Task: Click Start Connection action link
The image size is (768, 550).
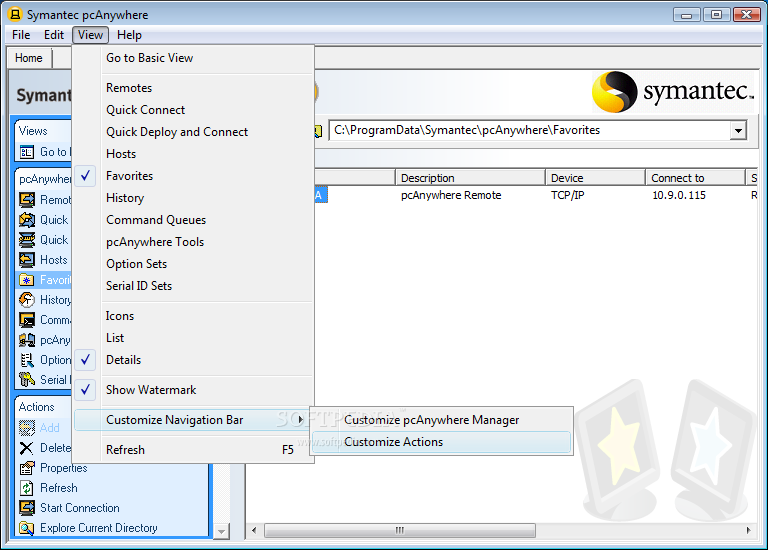Action: coord(80,508)
